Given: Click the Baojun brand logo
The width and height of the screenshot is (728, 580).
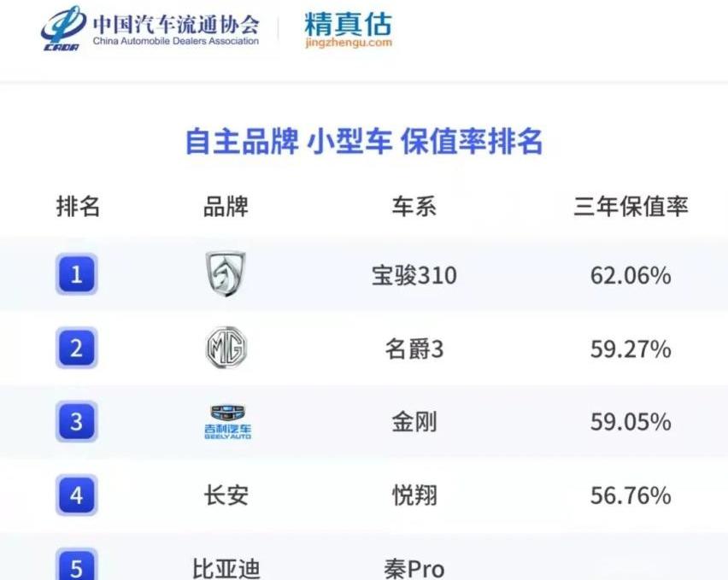Looking at the screenshot, I should point(226,273).
